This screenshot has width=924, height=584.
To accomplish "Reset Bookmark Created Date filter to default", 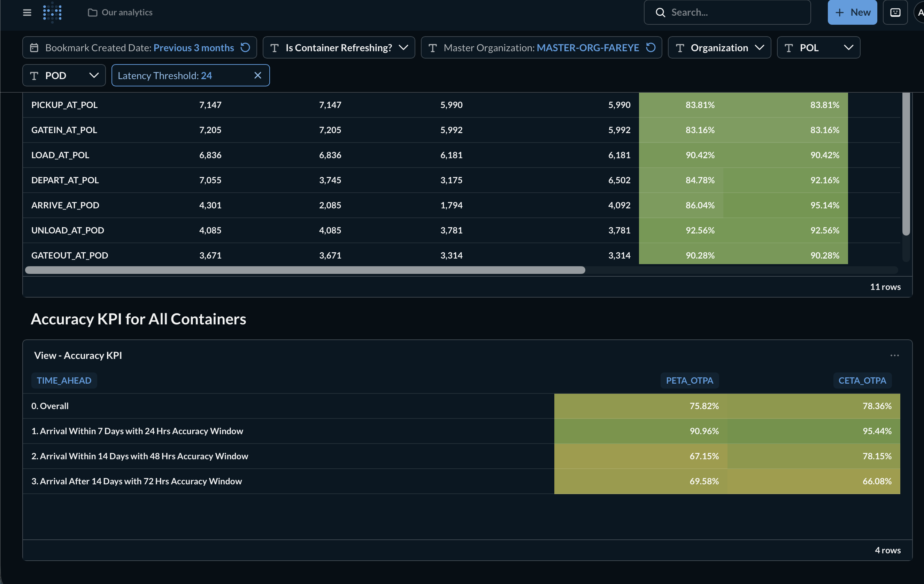I will click(245, 48).
